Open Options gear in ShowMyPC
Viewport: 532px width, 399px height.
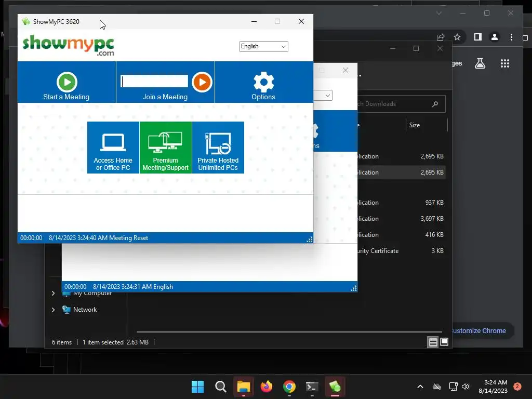point(263,82)
